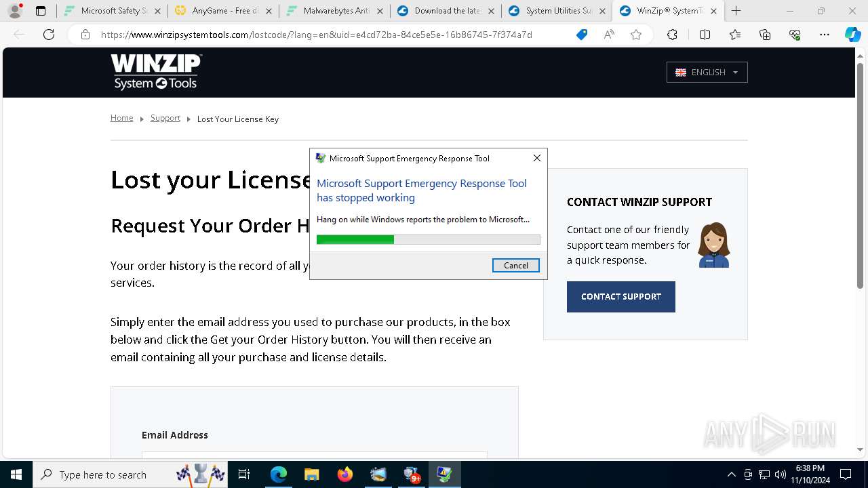Image resolution: width=868 pixels, height=488 pixels.
Task: Close the System Utilities tab
Action: 602,11
